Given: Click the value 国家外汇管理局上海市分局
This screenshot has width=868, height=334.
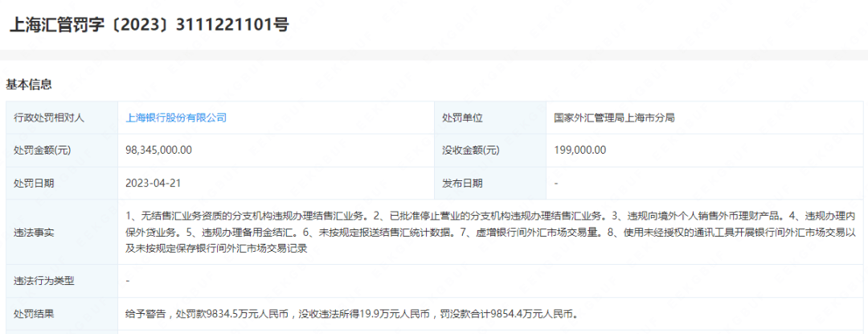Looking at the screenshot, I should (614, 118).
